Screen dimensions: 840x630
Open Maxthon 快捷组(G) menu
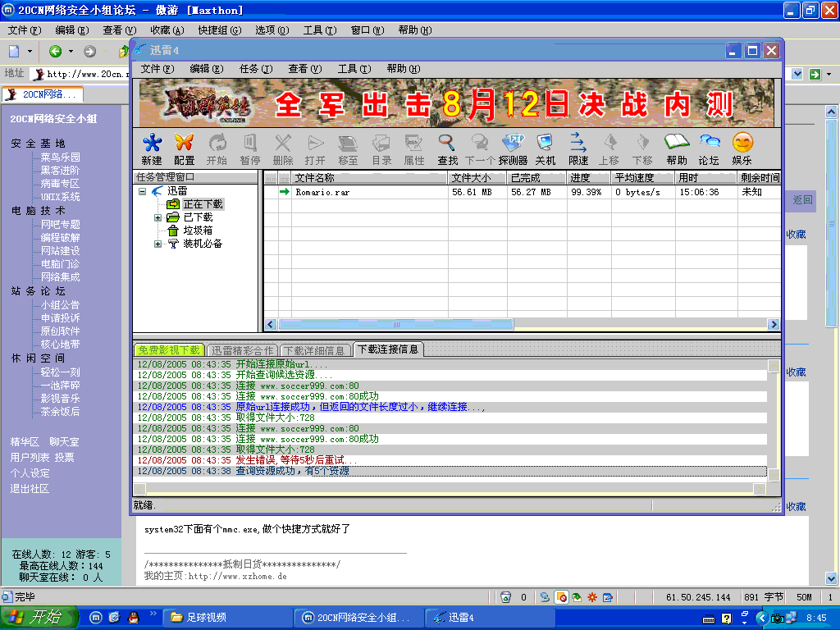[220, 30]
